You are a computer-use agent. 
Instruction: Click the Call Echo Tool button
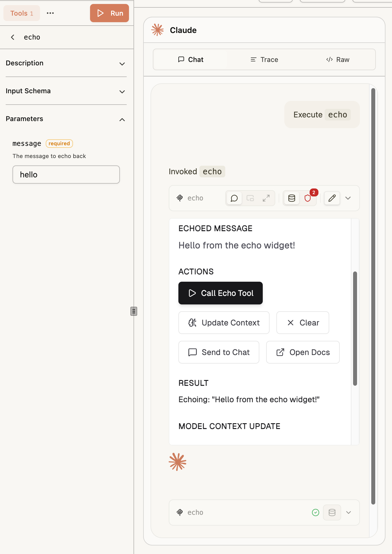coord(220,293)
